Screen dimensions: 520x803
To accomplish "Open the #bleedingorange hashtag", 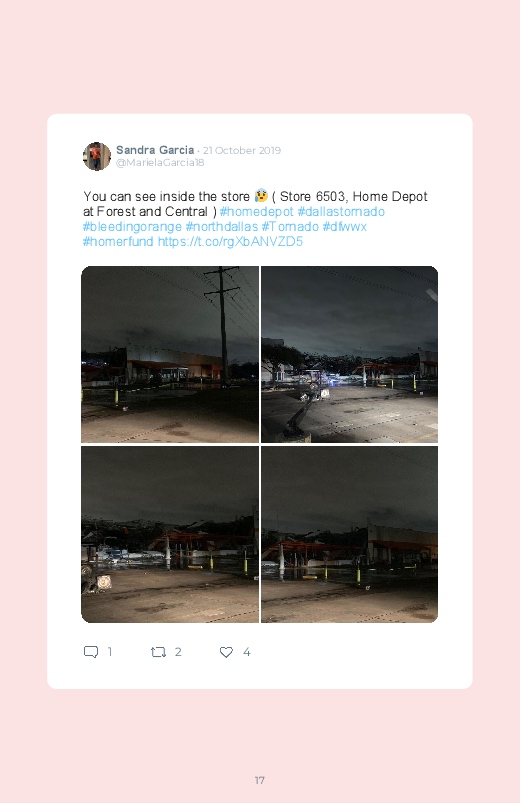I will (132, 226).
